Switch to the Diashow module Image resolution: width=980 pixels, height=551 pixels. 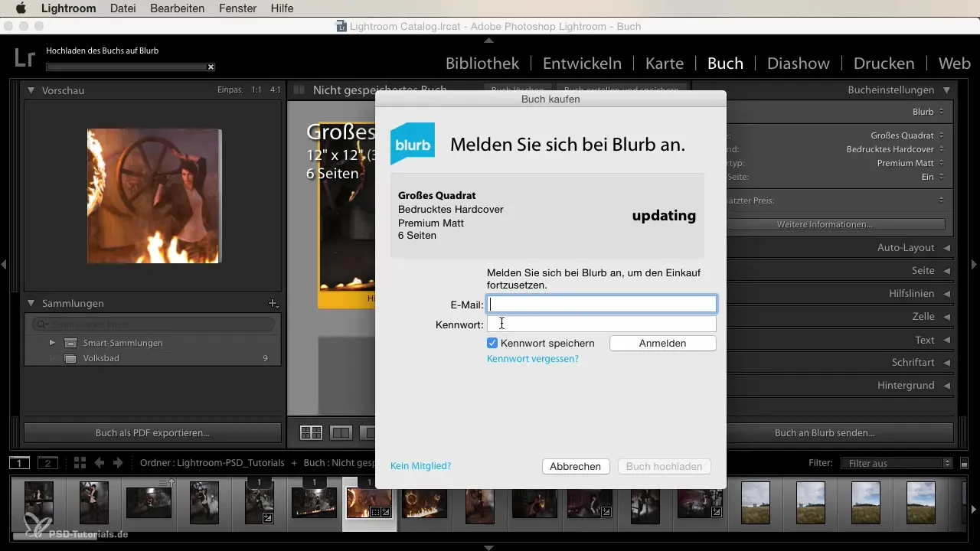[799, 64]
